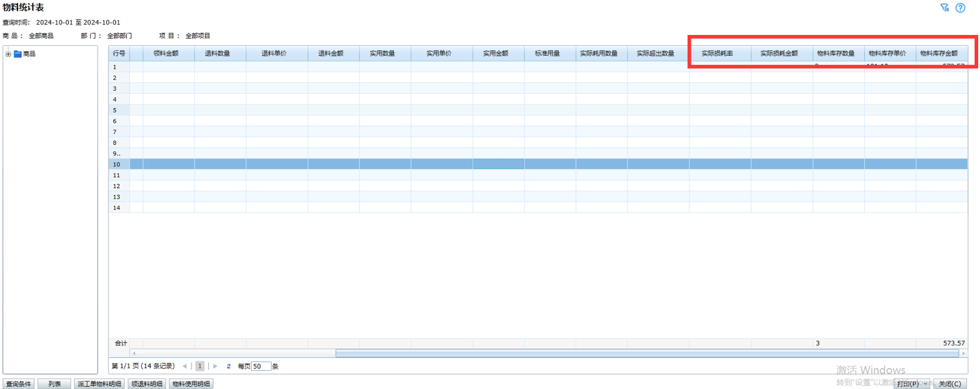Screen dimensions: 980x389
Task: Open 派工单物料明细 details
Action: [x=100, y=384]
